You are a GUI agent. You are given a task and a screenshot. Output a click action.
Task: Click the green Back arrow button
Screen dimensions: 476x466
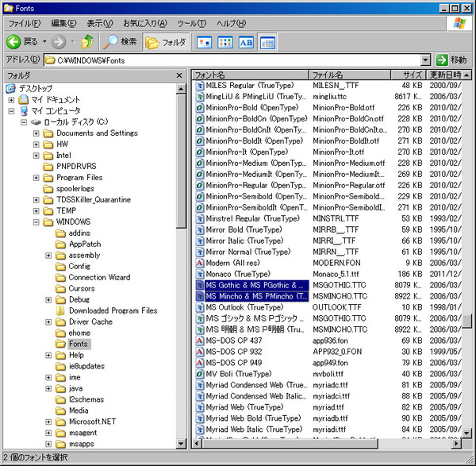pyautogui.click(x=13, y=41)
